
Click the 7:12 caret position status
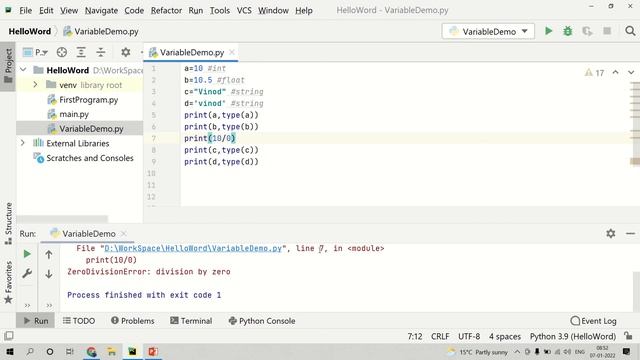[x=415, y=336]
